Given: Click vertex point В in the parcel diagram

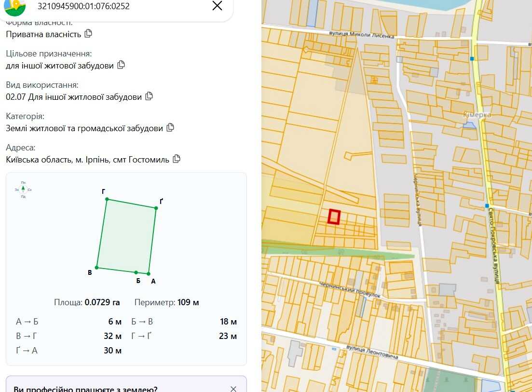Looking at the screenshot, I should click(96, 268).
